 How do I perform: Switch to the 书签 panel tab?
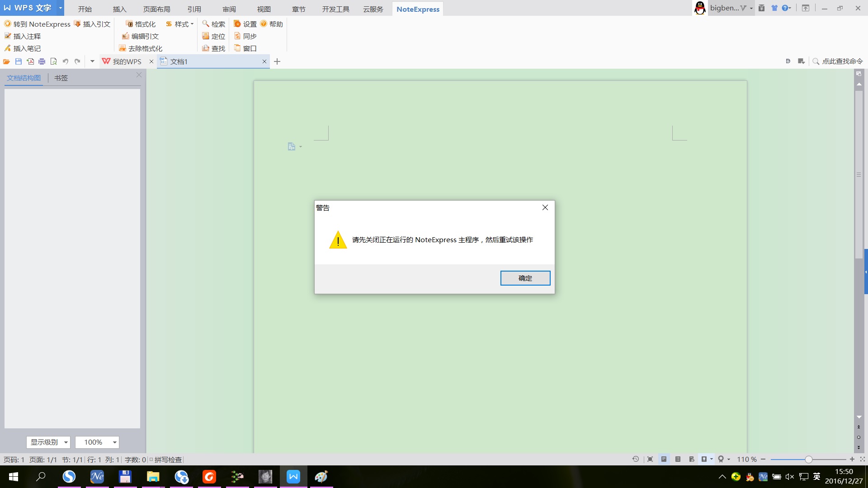coord(61,78)
